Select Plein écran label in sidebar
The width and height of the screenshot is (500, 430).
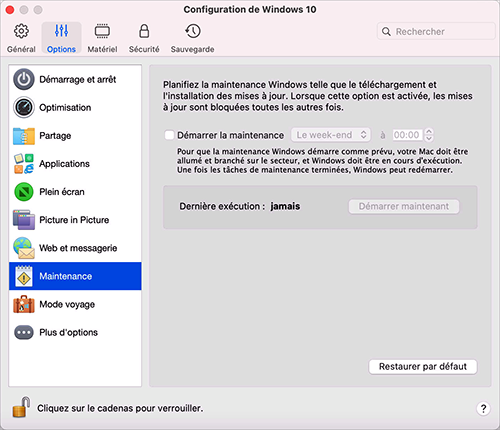coord(62,192)
